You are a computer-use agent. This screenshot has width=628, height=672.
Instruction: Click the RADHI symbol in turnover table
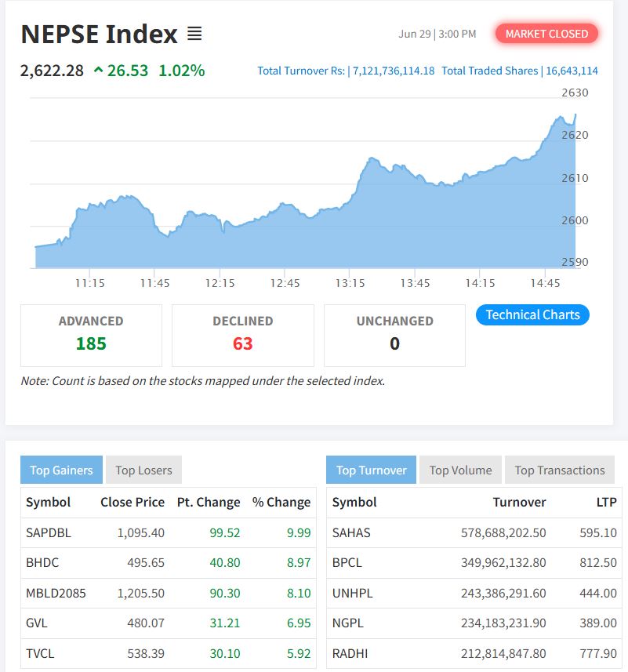coord(350,653)
